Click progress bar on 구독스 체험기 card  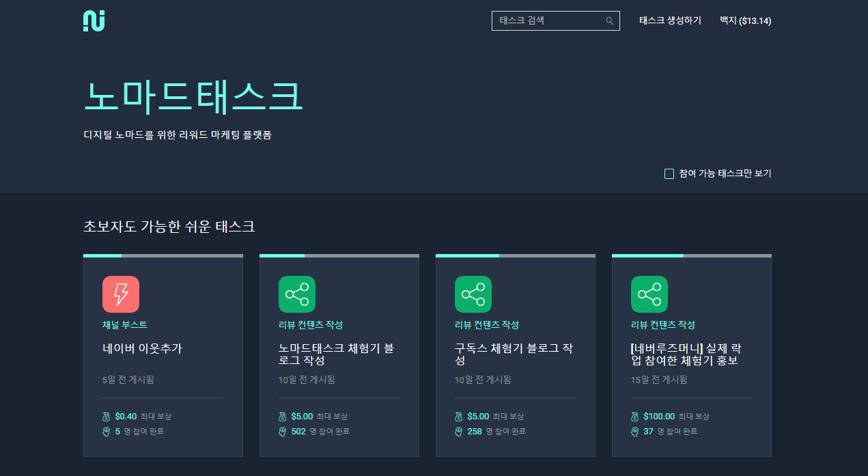point(516,256)
